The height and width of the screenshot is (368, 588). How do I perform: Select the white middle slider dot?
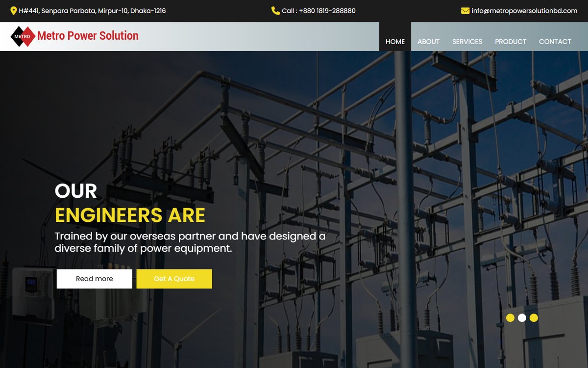point(522,318)
